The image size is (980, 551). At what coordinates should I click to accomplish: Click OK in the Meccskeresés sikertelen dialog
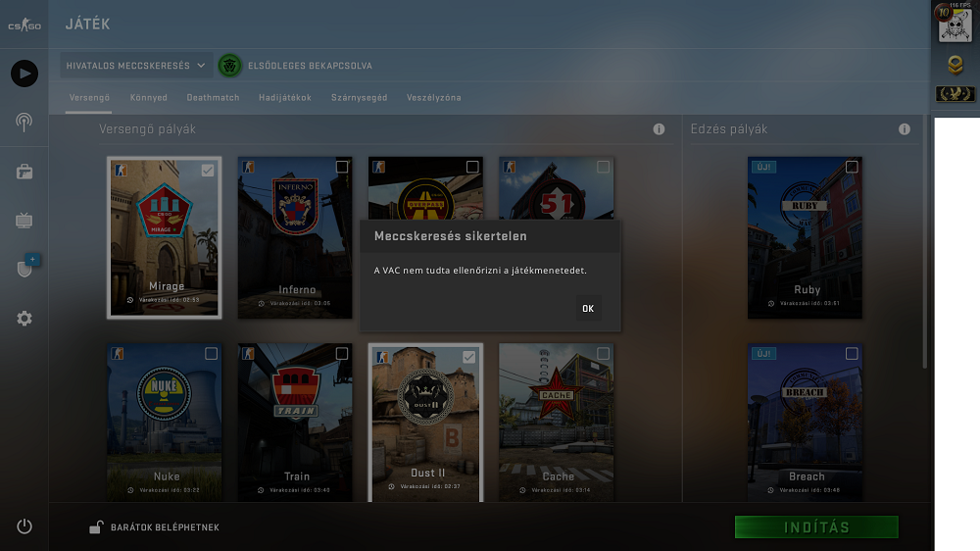pyautogui.click(x=588, y=308)
